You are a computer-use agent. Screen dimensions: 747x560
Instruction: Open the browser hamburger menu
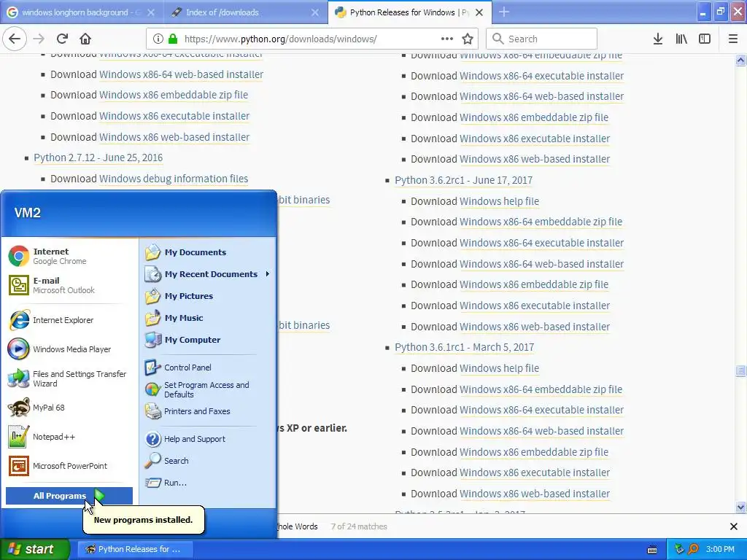pos(733,39)
